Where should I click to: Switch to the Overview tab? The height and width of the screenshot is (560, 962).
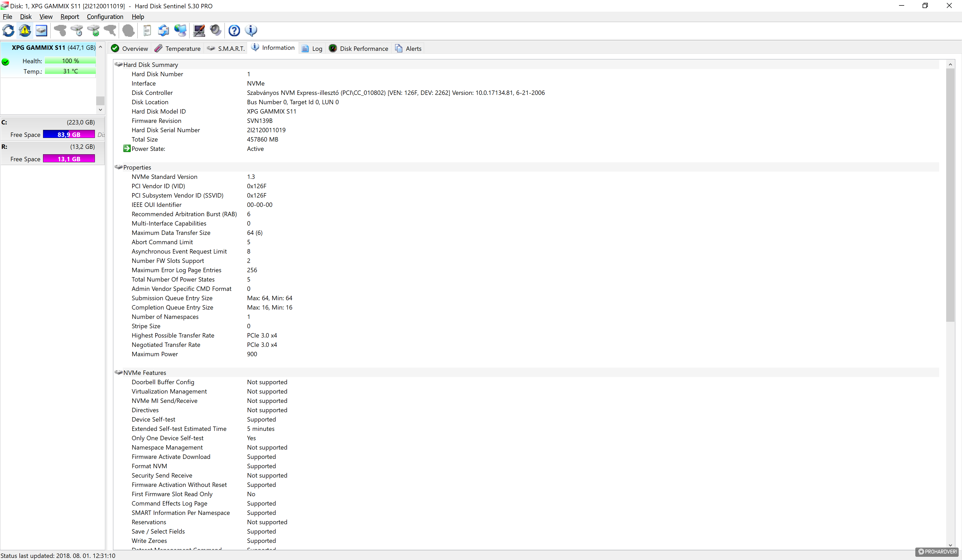click(x=129, y=48)
